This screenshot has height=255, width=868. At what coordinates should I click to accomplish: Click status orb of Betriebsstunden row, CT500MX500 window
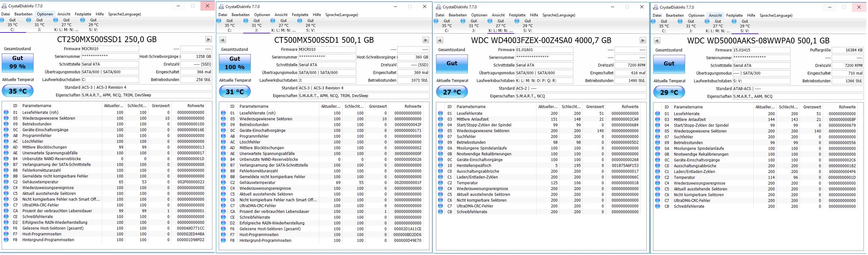point(223,125)
